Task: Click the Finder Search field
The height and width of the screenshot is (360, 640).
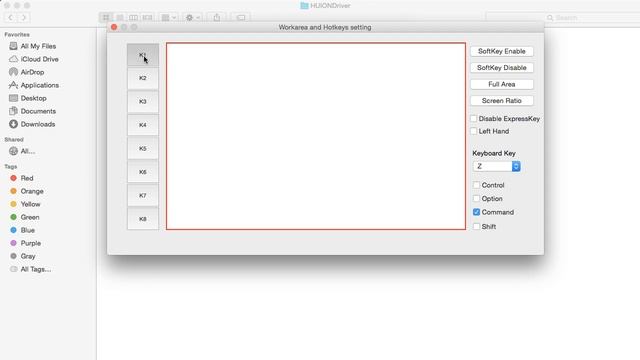Action: (x=563, y=18)
